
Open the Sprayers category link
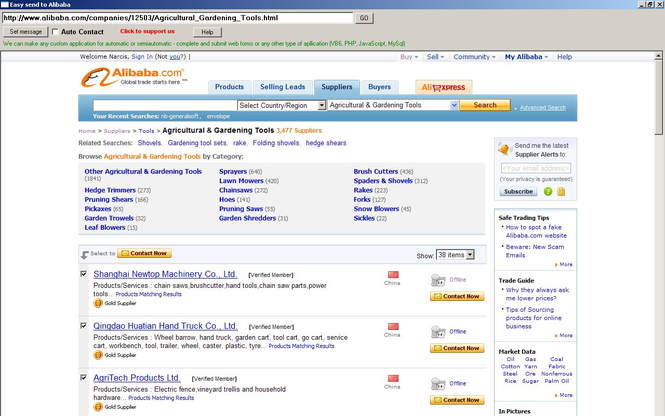click(x=233, y=172)
